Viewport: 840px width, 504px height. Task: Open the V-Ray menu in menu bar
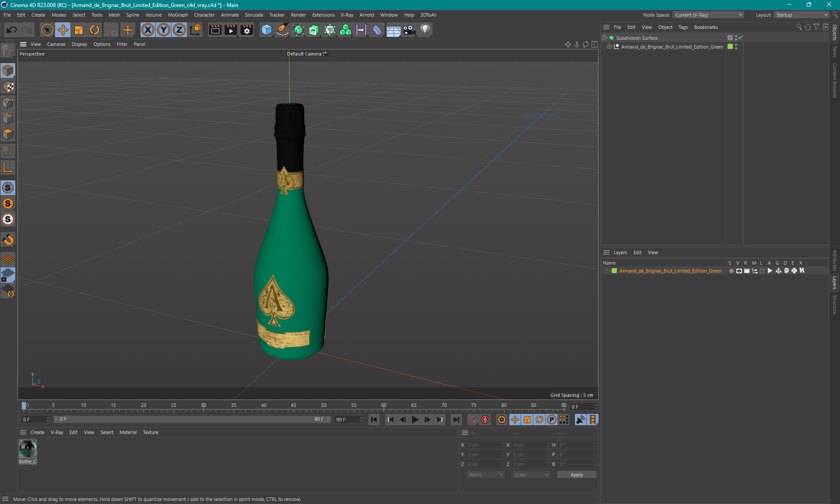pyautogui.click(x=347, y=15)
